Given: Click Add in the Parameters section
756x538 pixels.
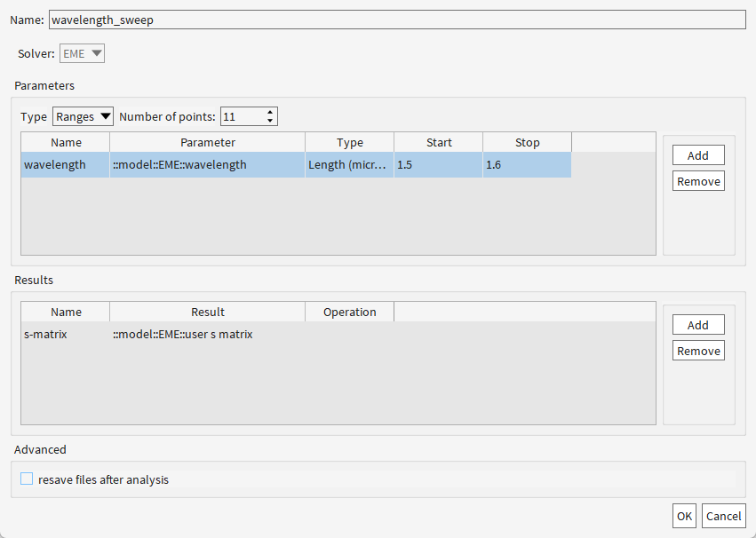Looking at the screenshot, I should (698, 155).
